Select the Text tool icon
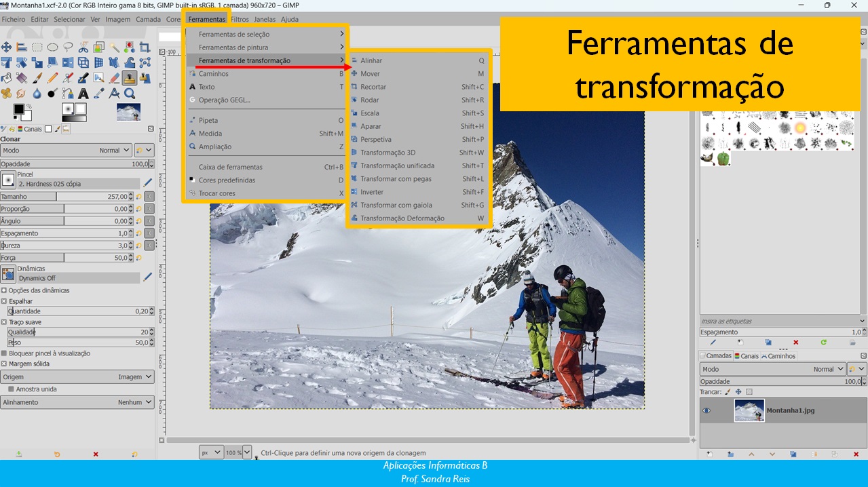This screenshot has height=487, width=868. (x=83, y=94)
